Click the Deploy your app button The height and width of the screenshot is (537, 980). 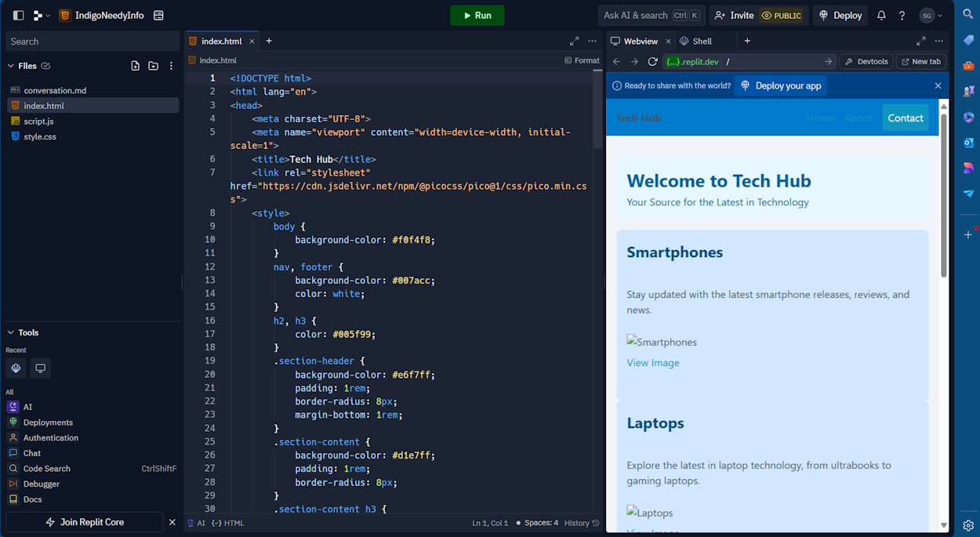[780, 85]
